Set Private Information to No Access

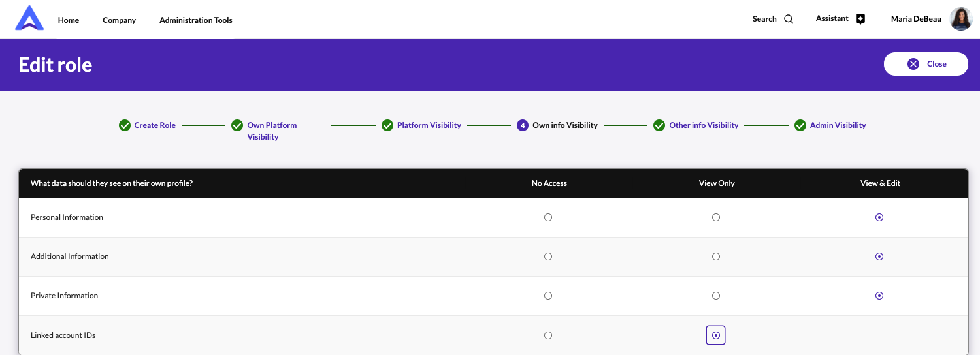click(x=548, y=296)
